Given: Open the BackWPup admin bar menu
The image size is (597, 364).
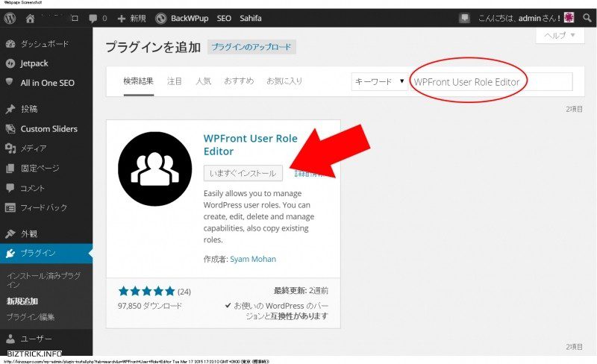Looking at the screenshot, I should [x=182, y=19].
